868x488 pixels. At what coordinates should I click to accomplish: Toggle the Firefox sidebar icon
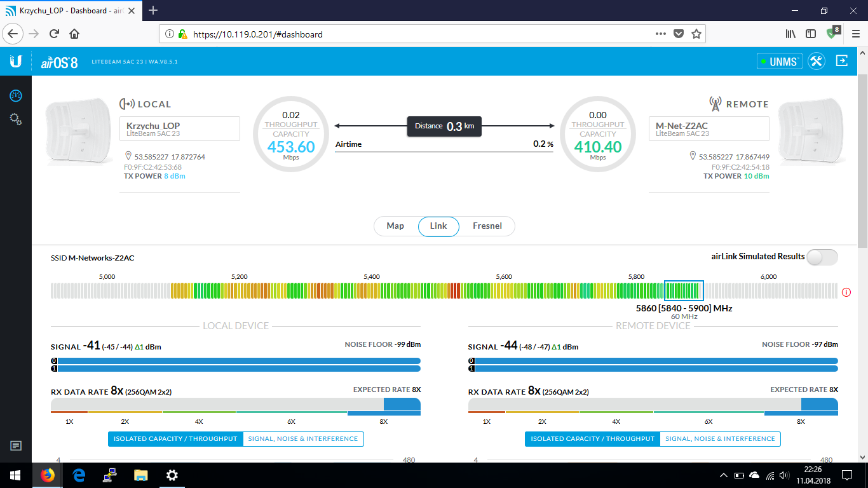(811, 34)
